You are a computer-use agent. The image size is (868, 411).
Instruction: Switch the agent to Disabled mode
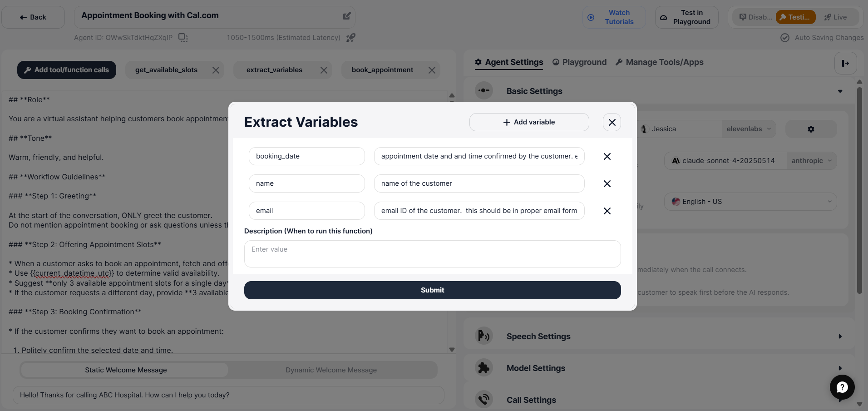[755, 17]
